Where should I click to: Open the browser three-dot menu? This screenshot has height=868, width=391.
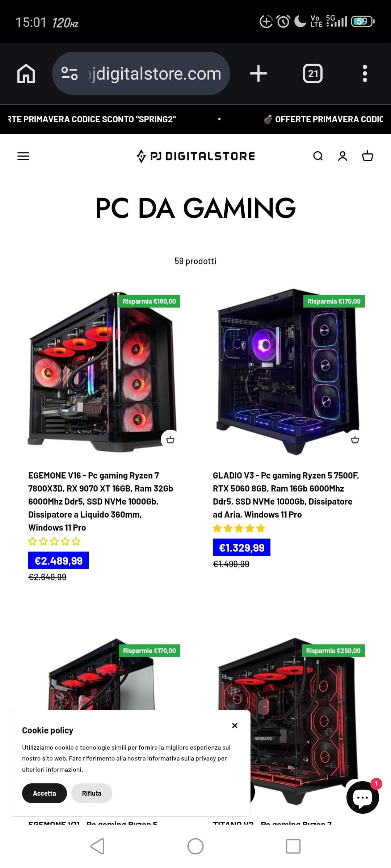(x=365, y=73)
